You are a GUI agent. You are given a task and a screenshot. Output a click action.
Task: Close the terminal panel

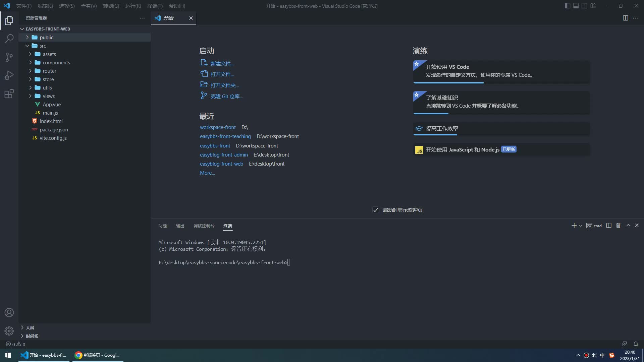[637, 226]
